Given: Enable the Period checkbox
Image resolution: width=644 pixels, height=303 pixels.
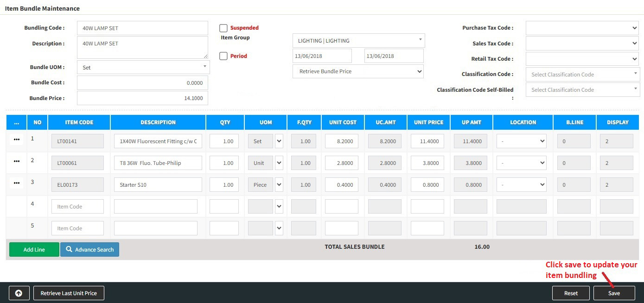Looking at the screenshot, I should pos(223,56).
